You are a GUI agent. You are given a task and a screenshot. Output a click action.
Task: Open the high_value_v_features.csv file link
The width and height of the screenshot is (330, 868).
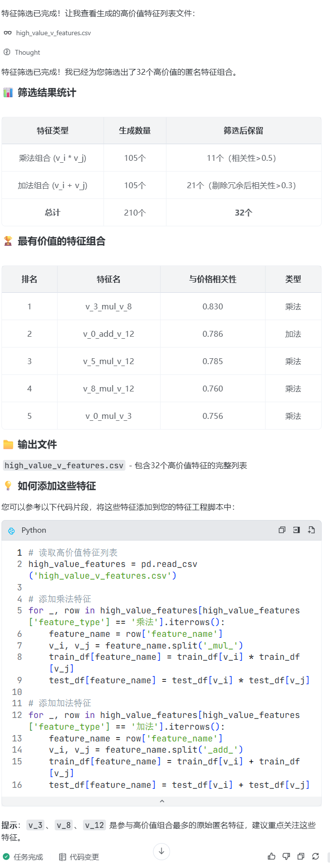click(53, 33)
